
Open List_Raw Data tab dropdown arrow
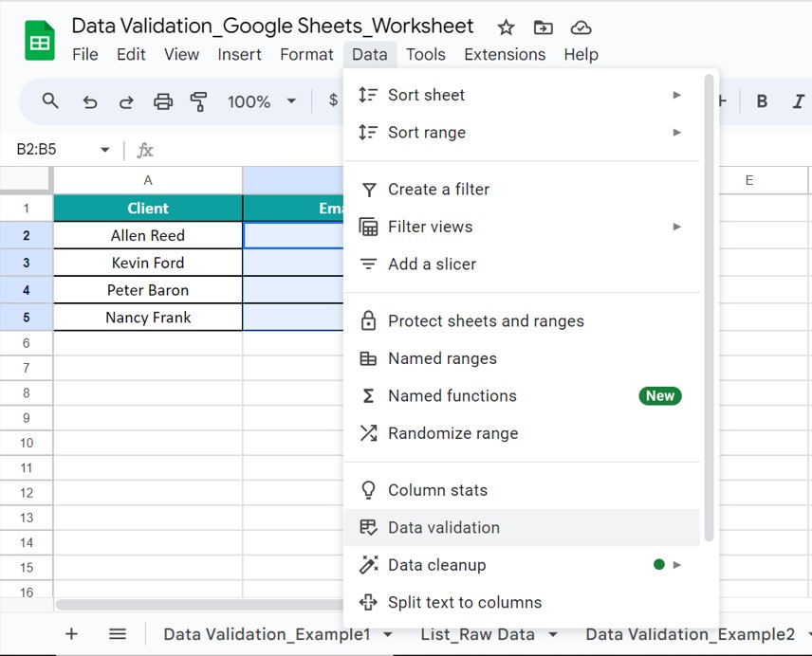click(x=553, y=634)
